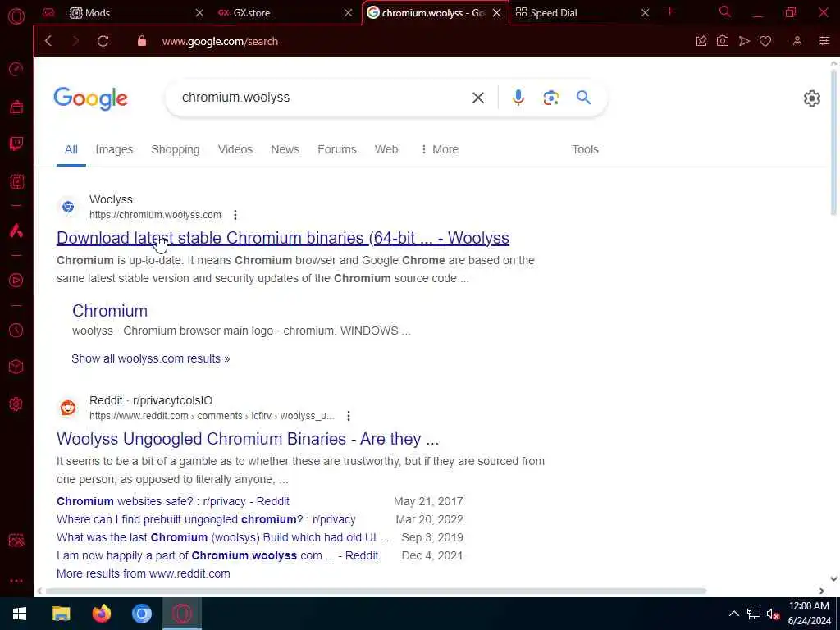Image resolution: width=840 pixels, height=630 pixels.
Task: Open sidebar three-dot setup menu
Action: pos(16,580)
